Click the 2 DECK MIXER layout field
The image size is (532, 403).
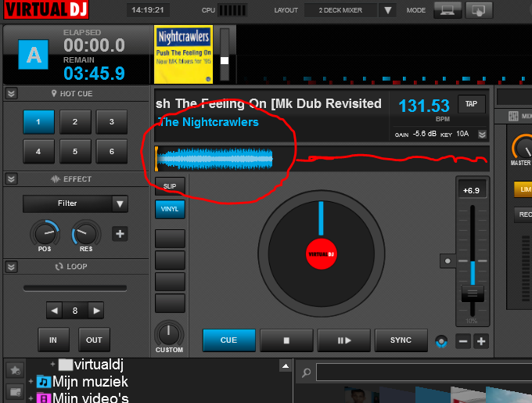click(340, 10)
